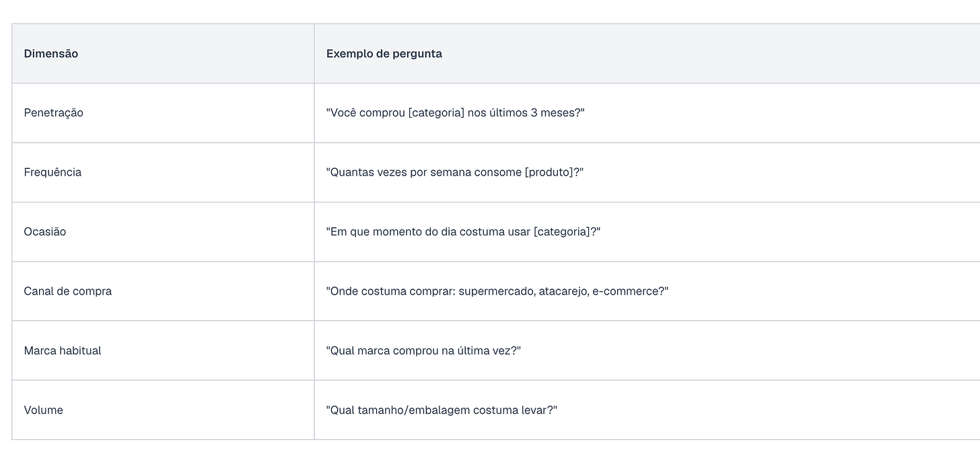The image size is (980, 450).
Task: Select the Ocasião cell
Action: pos(163,232)
